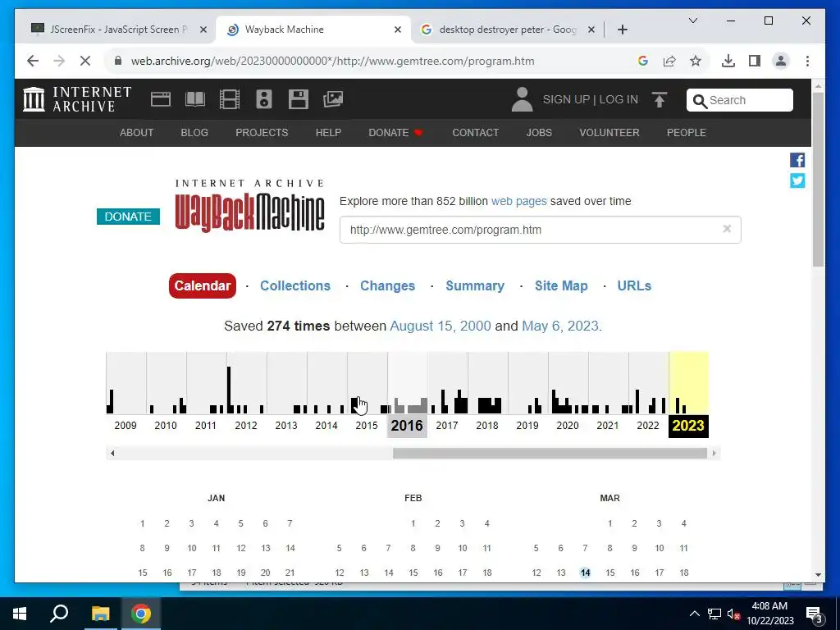Open the software floppy disk icon
Image resolution: width=840 pixels, height=630 pixels.
pos(299,99)
